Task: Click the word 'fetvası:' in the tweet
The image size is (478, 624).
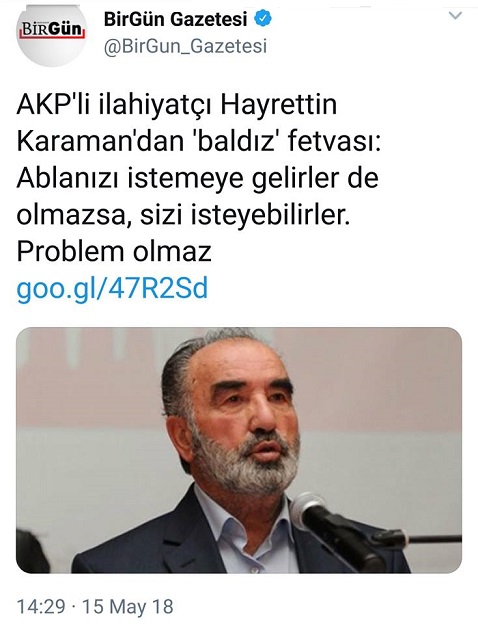Action: click(x=335, y=141)
